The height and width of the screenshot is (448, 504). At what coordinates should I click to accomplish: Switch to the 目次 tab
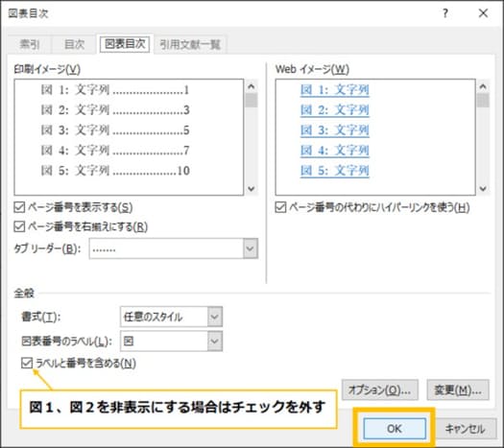[75, 44]
